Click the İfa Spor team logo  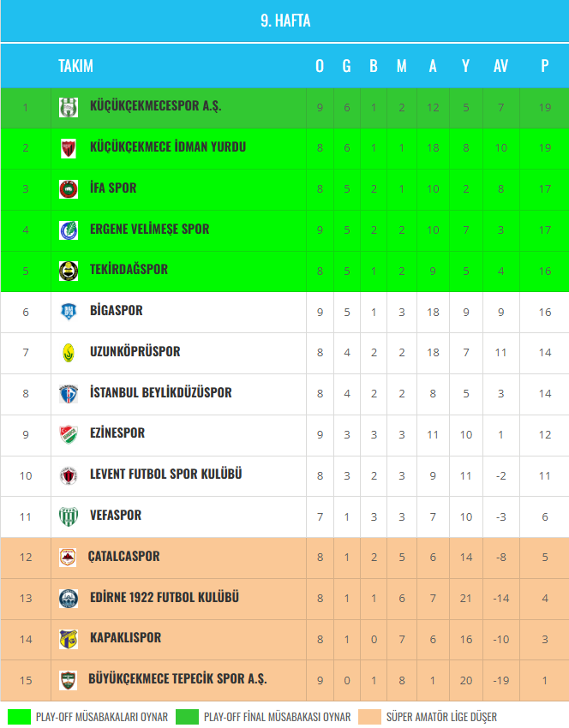pyautogui.click(x=69, y=188)
